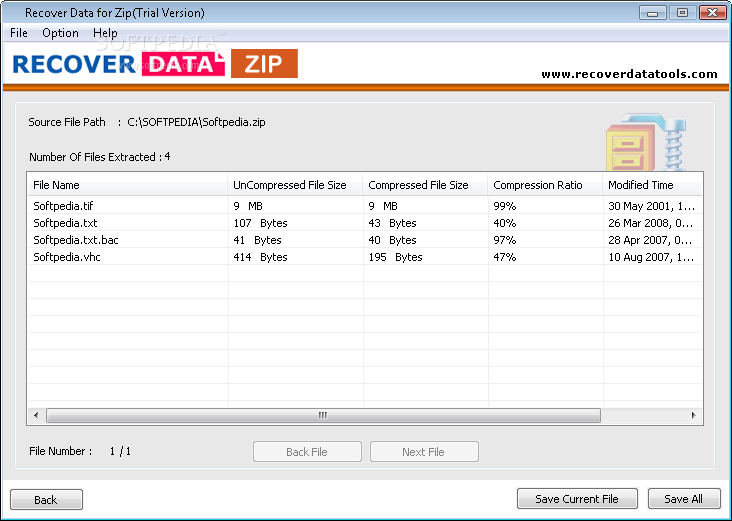Open the File menu

click(x=19, y=33)
